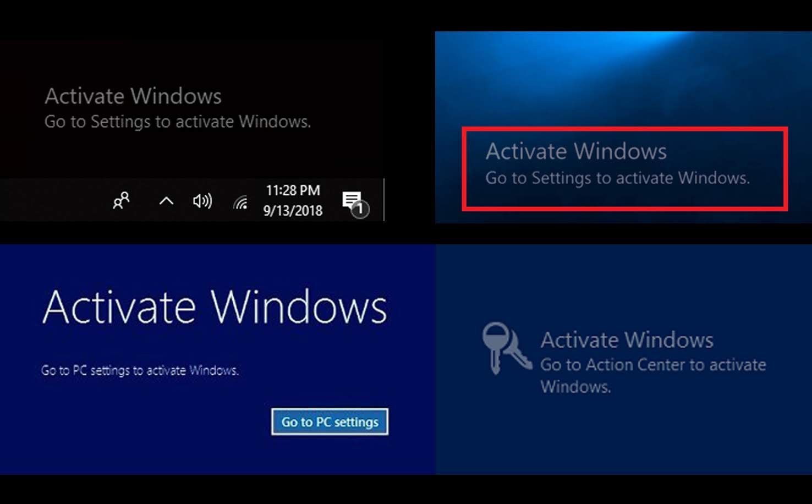Click the clock showing 11:28 PM

click(x=293, y=190)
